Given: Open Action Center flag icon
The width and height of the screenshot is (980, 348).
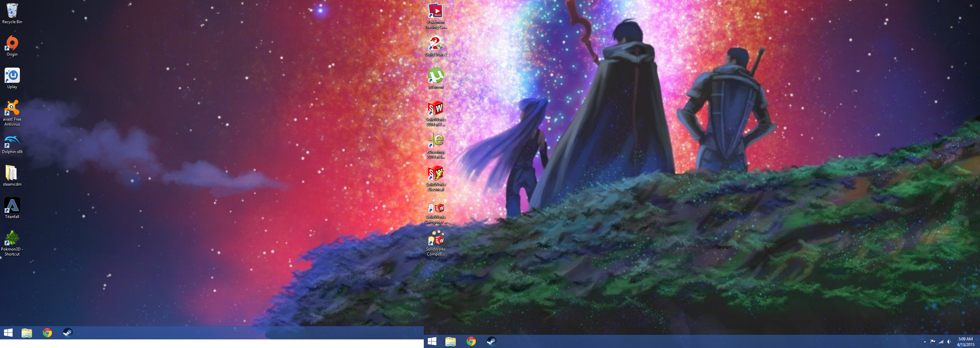Looking at the screenshot, I should point(932,341).
